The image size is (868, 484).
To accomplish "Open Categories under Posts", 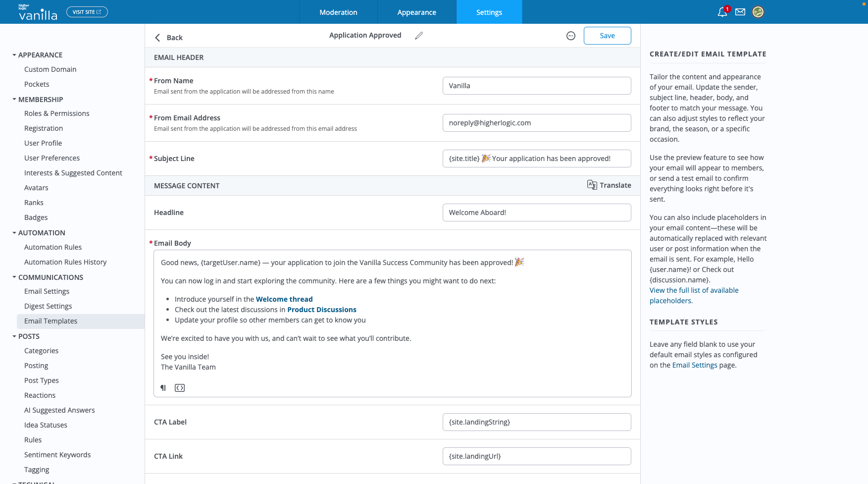I will [x=41, y=351].
